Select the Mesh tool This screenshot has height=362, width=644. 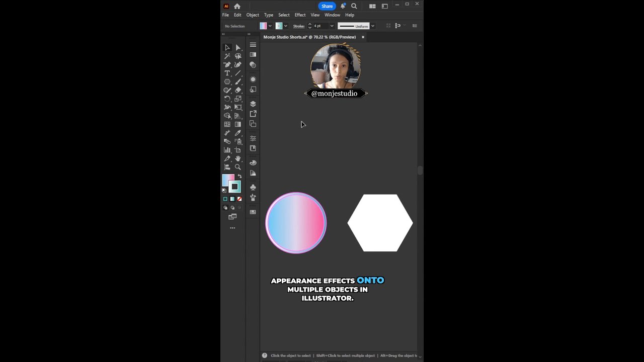point(227,125)
